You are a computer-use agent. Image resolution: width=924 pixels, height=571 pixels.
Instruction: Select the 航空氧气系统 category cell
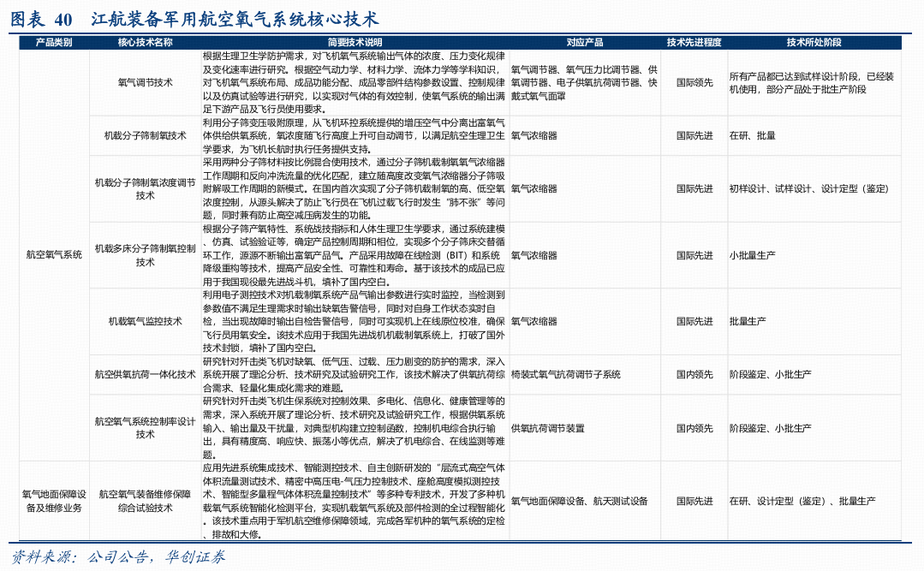pos(54,255)
